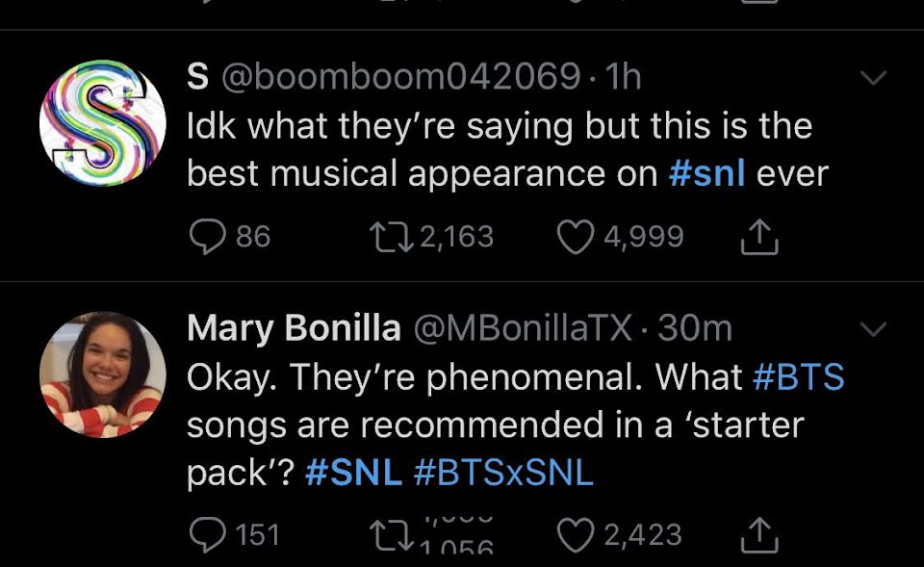Like the tweet from @boomboom042069
The height and width of the screenshot is (567, 924).
[x=577, y=236]
